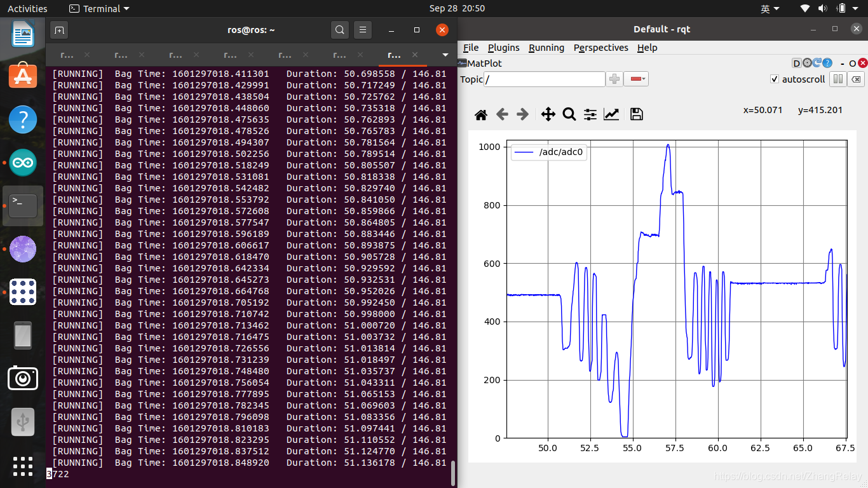Reload the MatPlot plugin

tap(817, 63)
